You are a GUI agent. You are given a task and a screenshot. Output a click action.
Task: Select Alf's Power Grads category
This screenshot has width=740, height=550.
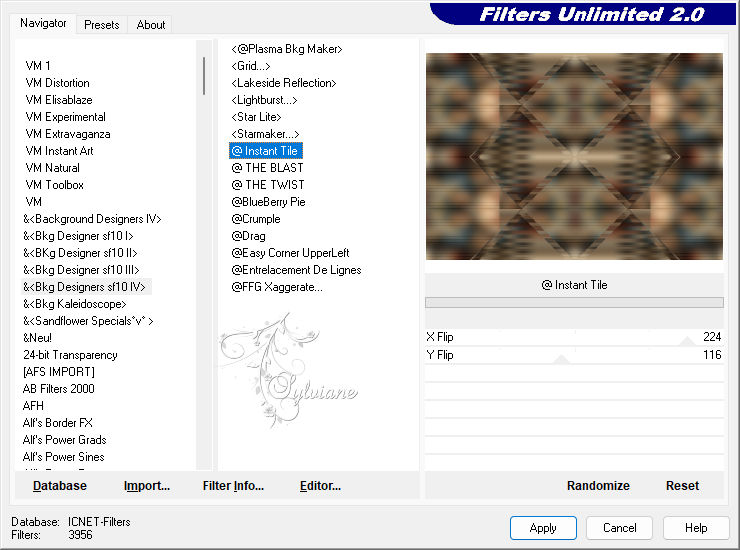tap(65, 440)
